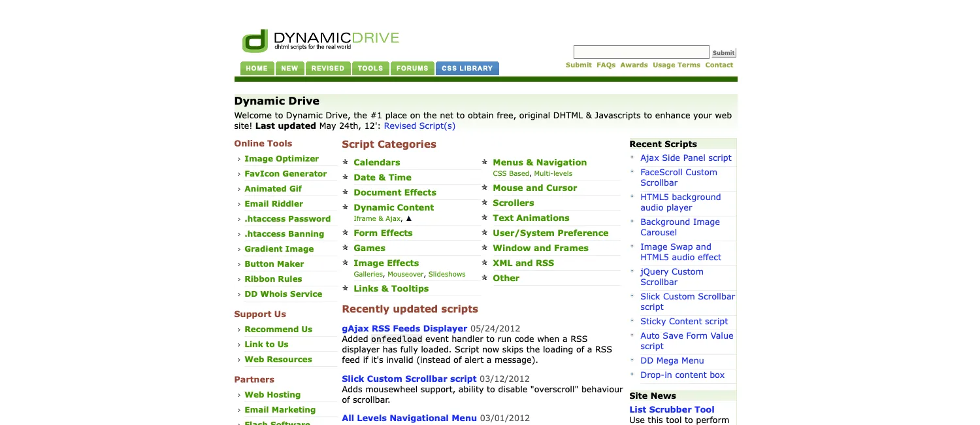Click the Dynamic Drive logo icon
The image size is (980, 425).
click(x=255, y=41)
